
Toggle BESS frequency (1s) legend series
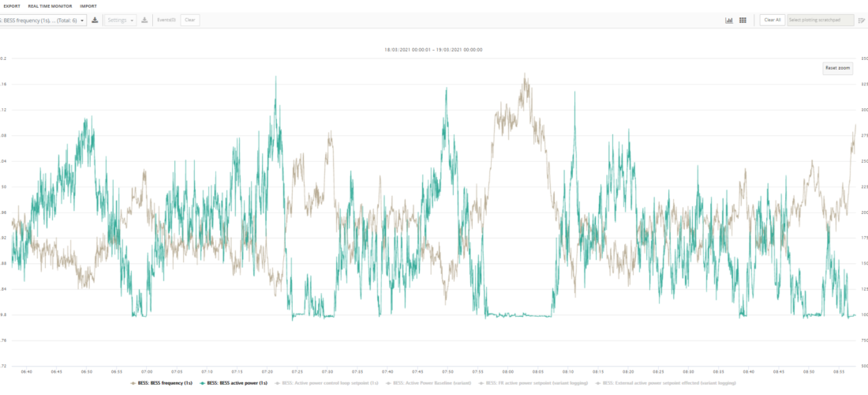pyautogui.click(x=161, y=383)
